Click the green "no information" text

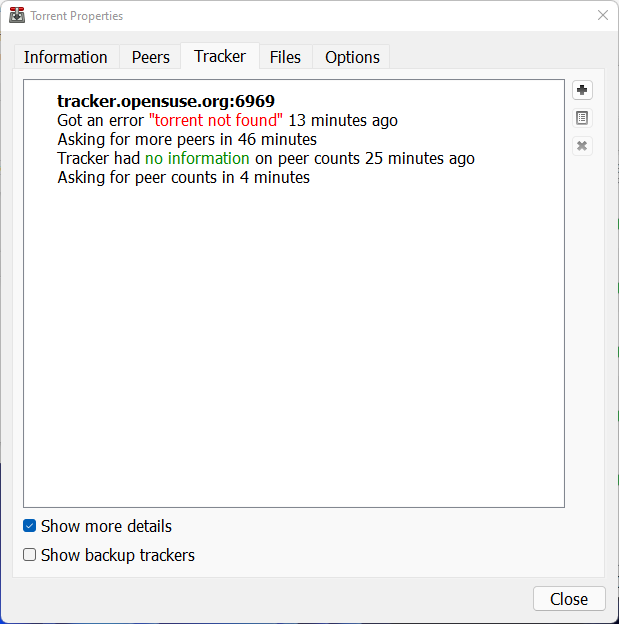coord(197,158)
